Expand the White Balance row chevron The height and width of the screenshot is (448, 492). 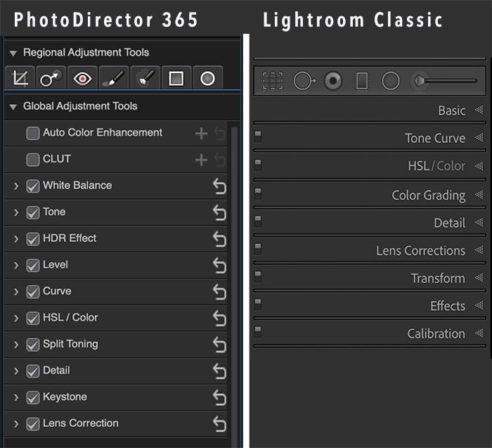coord(16,186)
